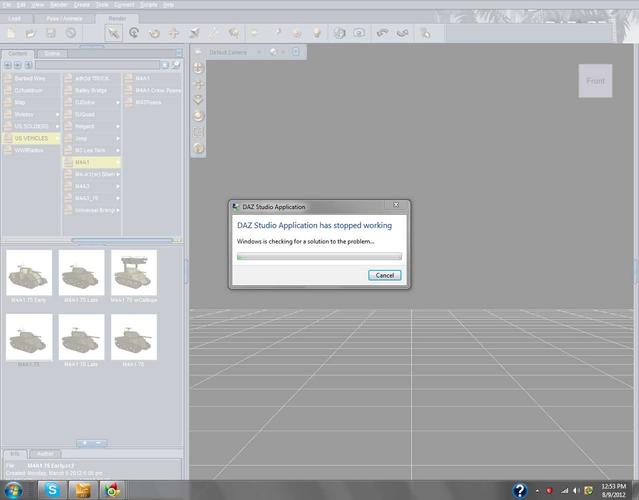Image resolution: width=639 pixels, height=500 pixels.
Task: Click the reset view control in viewport
Action: (198, 148)
